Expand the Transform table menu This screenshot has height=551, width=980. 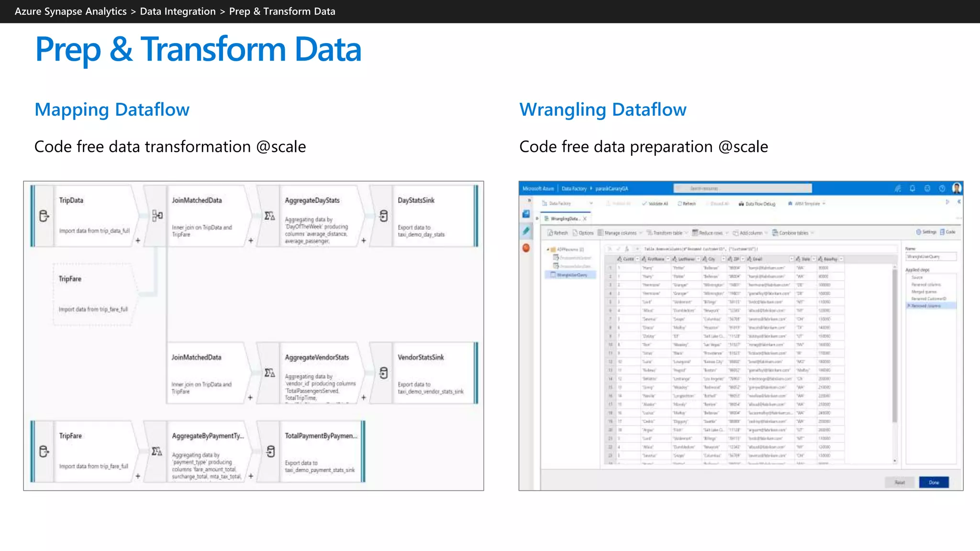(668, 233)
